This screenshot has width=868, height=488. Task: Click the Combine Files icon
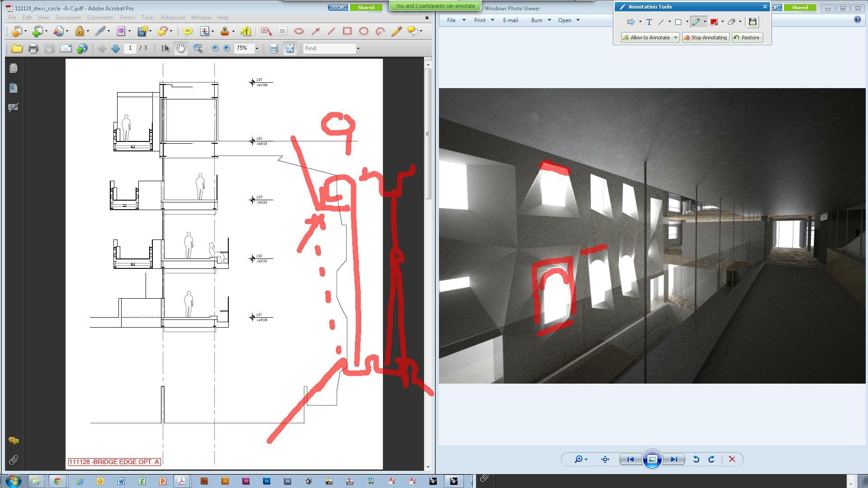(x=37, y=31)
